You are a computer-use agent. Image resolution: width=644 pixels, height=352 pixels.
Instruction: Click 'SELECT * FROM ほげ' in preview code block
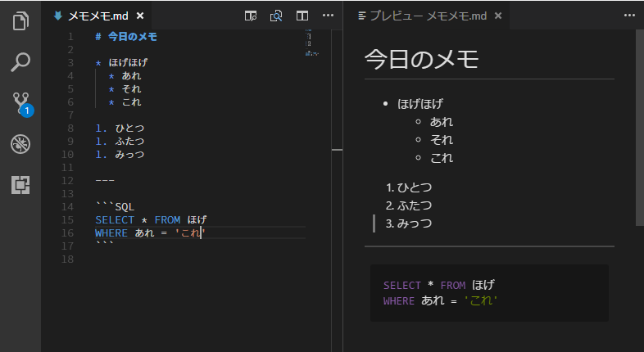tap(439, 285)
